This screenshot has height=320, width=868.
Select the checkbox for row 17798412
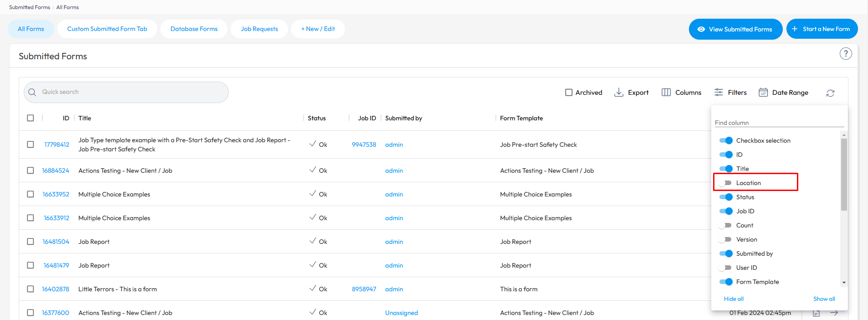[x=31, y=145]
